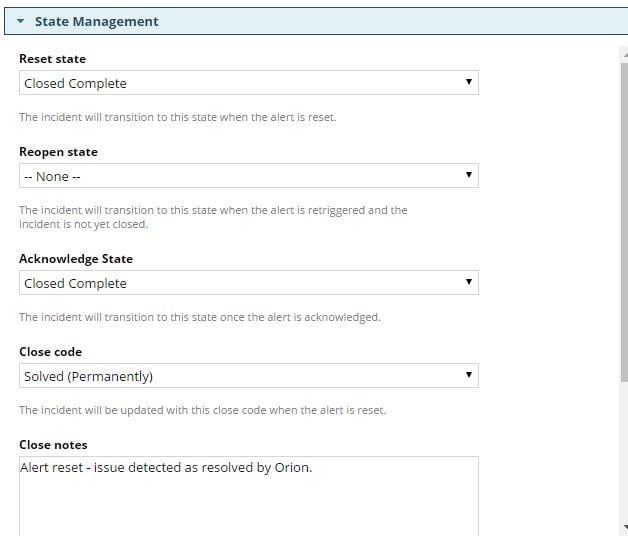
Task: Click the Acknowledge State dropdown arrow
Action: point(468,282)
